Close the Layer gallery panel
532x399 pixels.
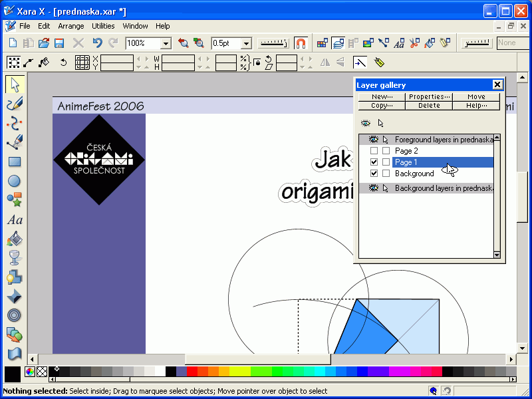(497, 84)
